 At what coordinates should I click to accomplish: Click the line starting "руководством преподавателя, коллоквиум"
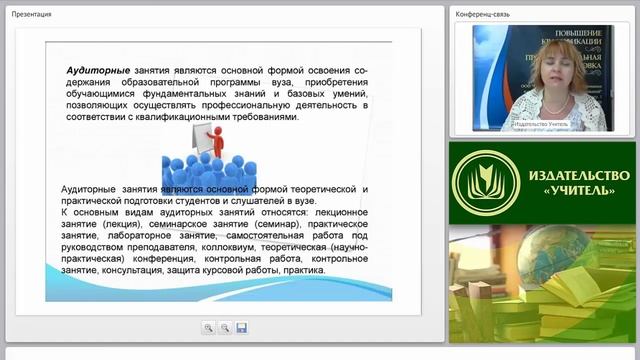click(215, 247)
